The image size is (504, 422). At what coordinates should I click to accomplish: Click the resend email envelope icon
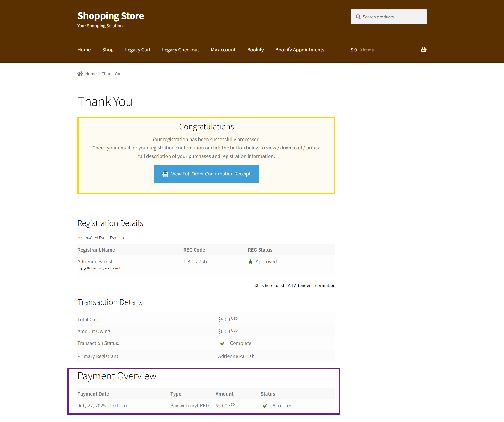click(100, 269)
